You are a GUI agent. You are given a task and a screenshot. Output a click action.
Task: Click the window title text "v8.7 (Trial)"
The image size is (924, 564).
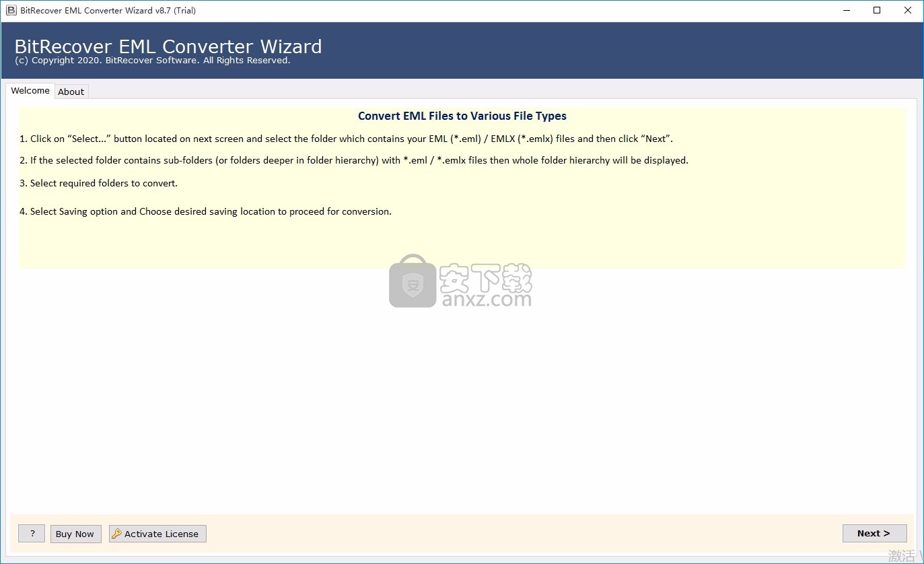click(175, 10)
